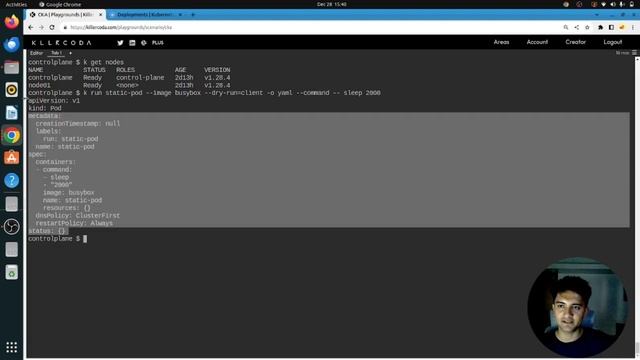Toggle Chrome side panel
The image size is (640, 360).
pyautogui.click(x=611, y=27)
